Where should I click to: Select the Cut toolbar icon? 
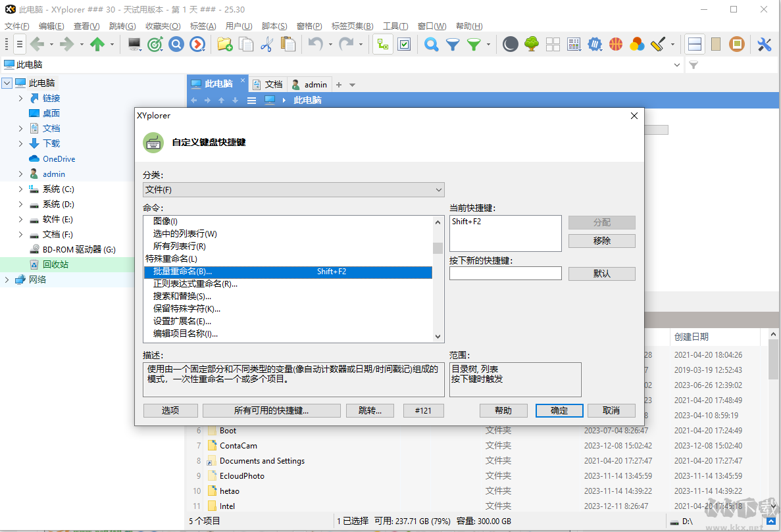pos(268,44)
